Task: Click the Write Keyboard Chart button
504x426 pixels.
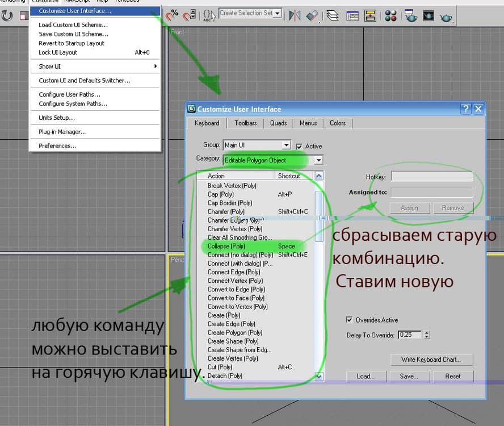Action: click(432, 359)
